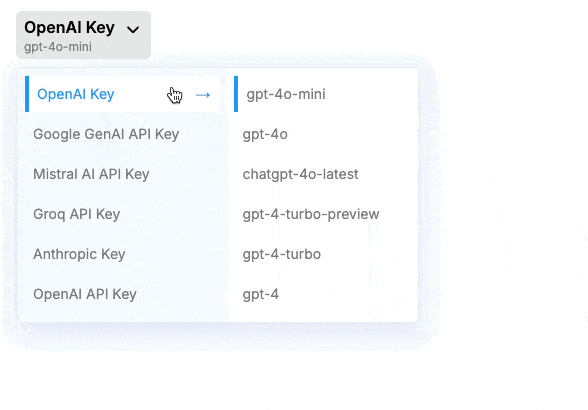This screenshot has height=410, width=588.
Task: Click the blue indicator bar left of OpenAI Key
Action: [27, 94]
